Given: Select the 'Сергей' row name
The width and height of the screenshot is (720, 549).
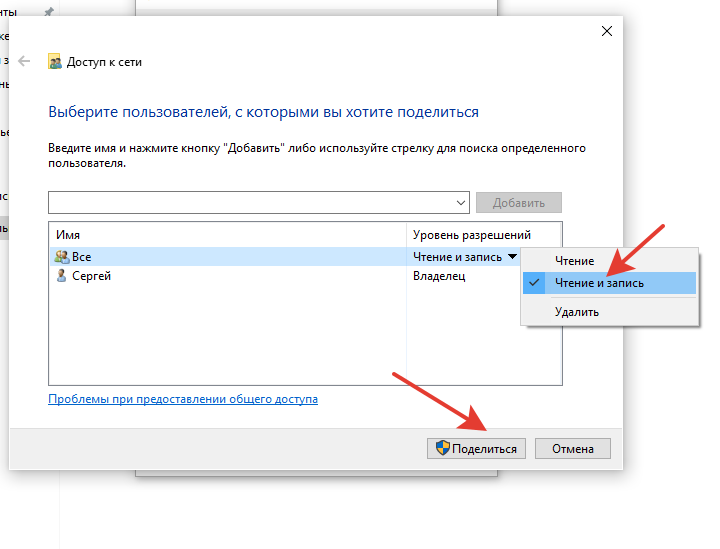Looking at the screenshot, I should 91,276.
